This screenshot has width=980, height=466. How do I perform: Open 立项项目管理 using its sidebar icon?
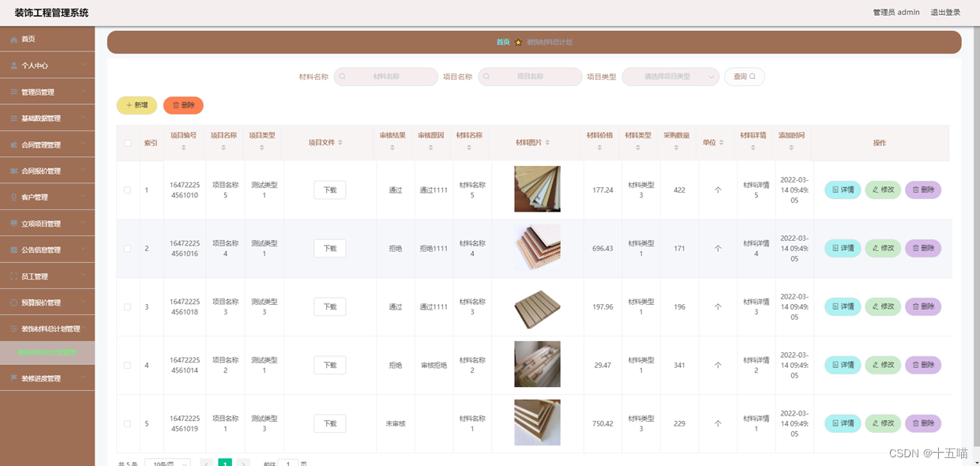13,224
